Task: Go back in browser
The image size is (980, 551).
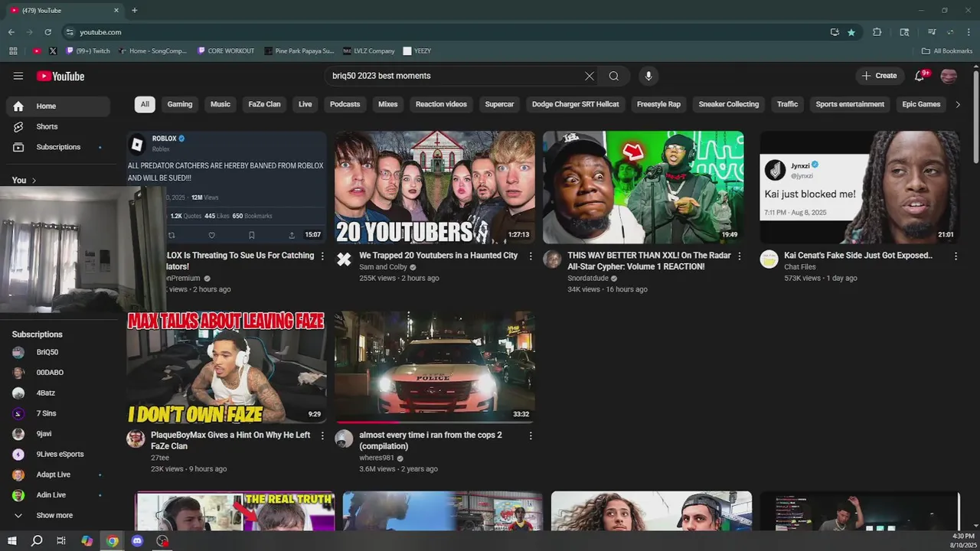Action: (x=11, y=32)
